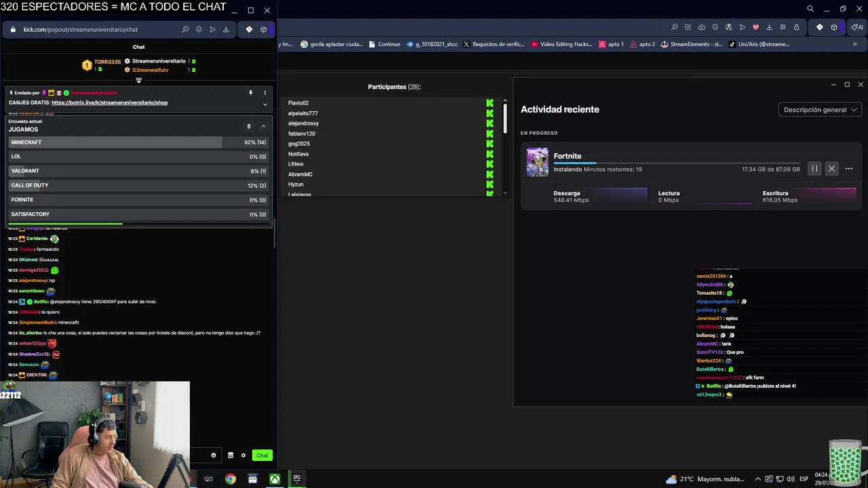Screen dimensions: 868x488
Task: Open the easy setup sliders icon
Action: (x=783, y=27)
